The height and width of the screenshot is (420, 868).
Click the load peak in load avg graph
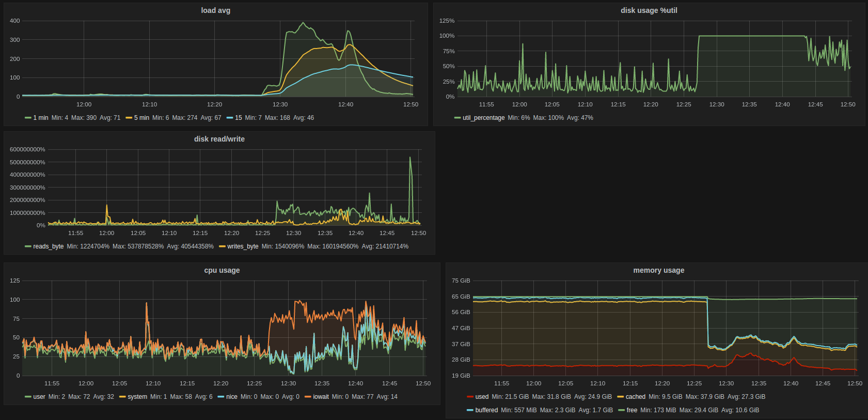(x=303, y=23)
